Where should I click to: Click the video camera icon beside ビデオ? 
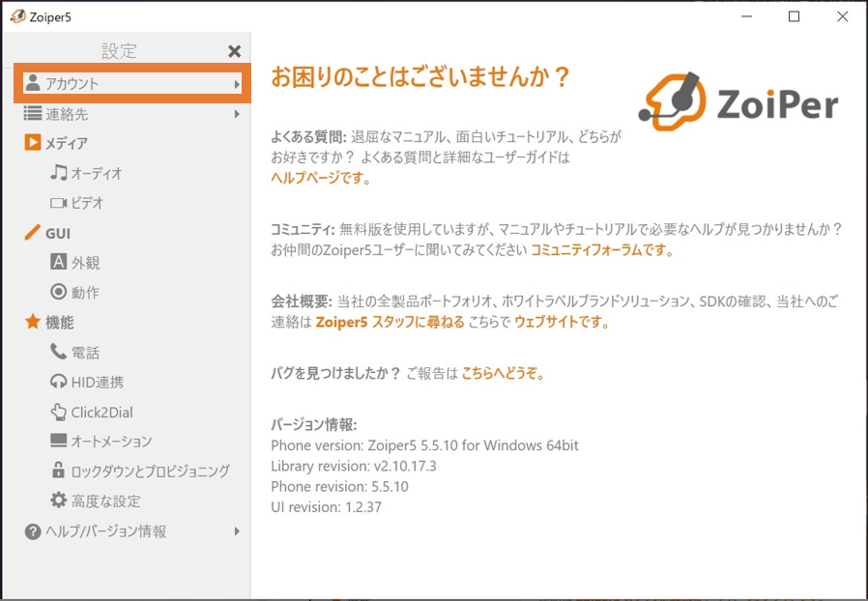click(x=59, y=203)
